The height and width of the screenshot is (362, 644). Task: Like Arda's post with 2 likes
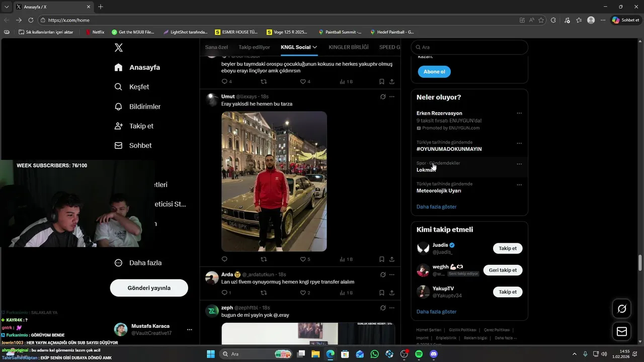[x=305, y=293]
